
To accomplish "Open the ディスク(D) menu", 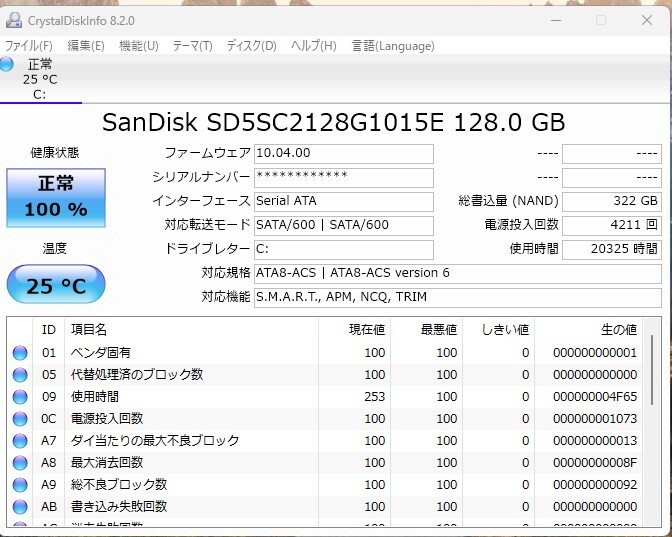I will (252, 45).
